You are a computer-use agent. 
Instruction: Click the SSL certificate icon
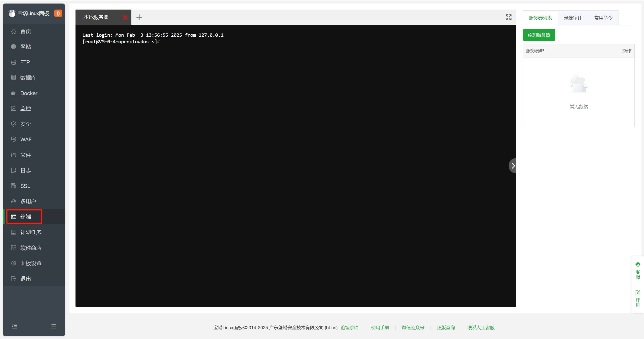tap(14, 186)
